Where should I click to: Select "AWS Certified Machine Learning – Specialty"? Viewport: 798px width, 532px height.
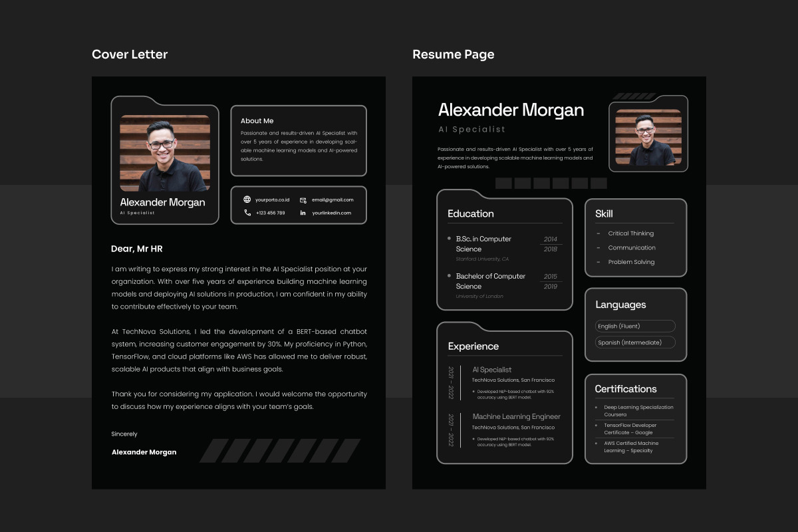631,447
